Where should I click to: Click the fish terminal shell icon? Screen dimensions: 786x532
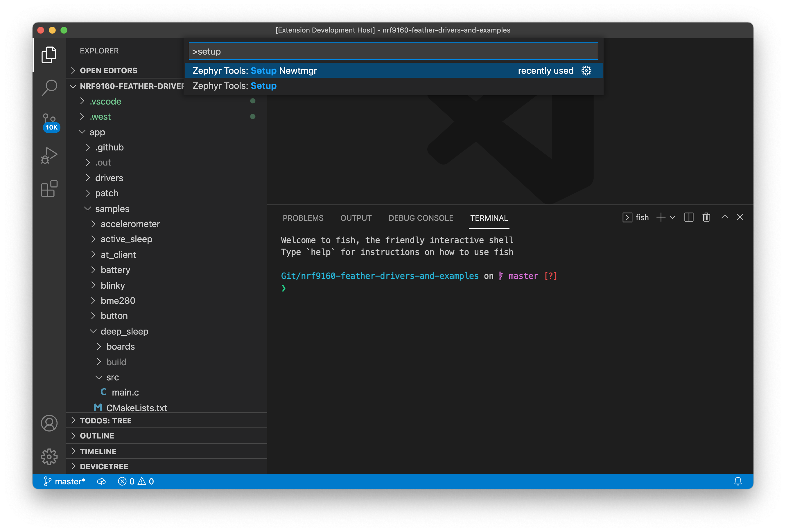tap(627, 218)
